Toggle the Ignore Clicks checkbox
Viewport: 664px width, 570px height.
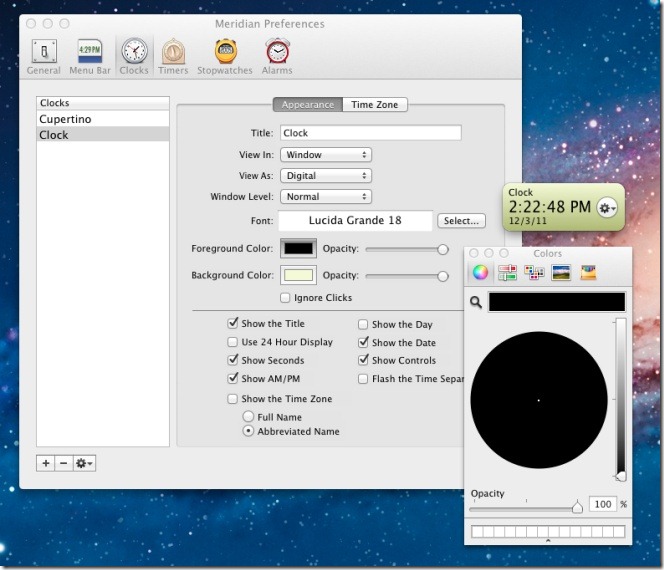tap(285, 298)
